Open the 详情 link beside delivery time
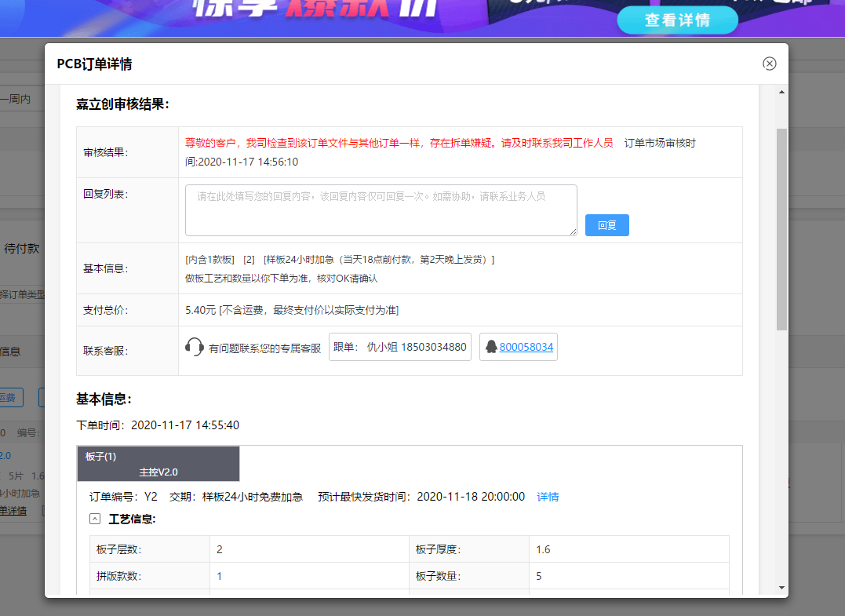This screenshot has width=845, height=616. pos(548,497)
